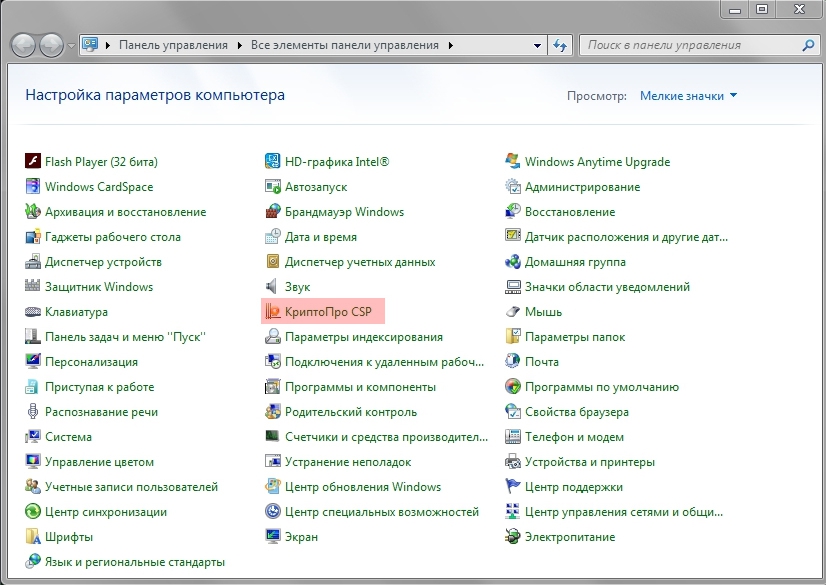Open Параметры папок link
The height and width of the screenshot is (585, 826).
575,336
